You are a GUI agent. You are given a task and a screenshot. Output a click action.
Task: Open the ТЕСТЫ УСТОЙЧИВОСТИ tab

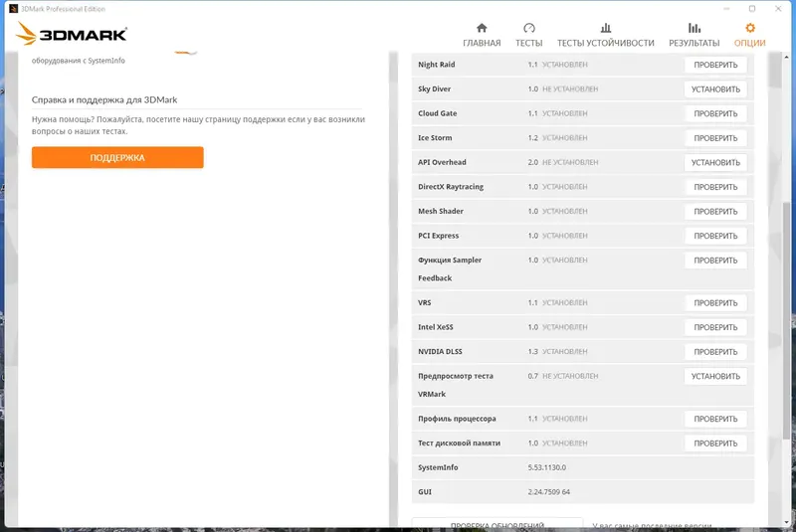click(606, 43)
